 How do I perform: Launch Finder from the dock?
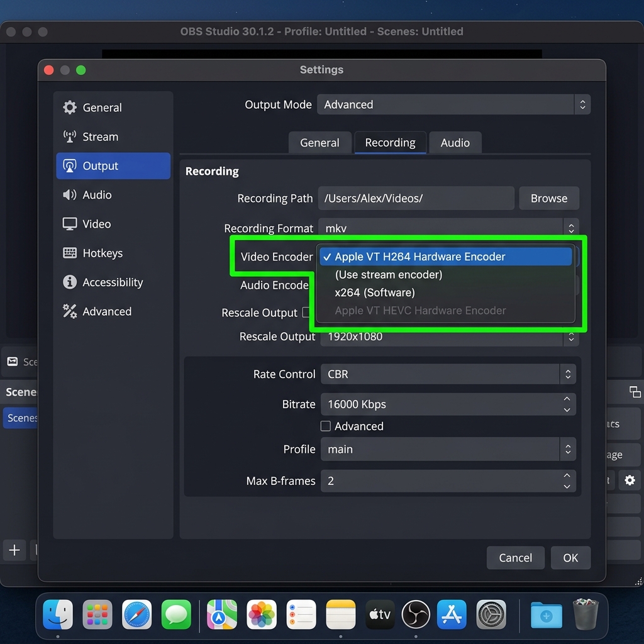58,614
